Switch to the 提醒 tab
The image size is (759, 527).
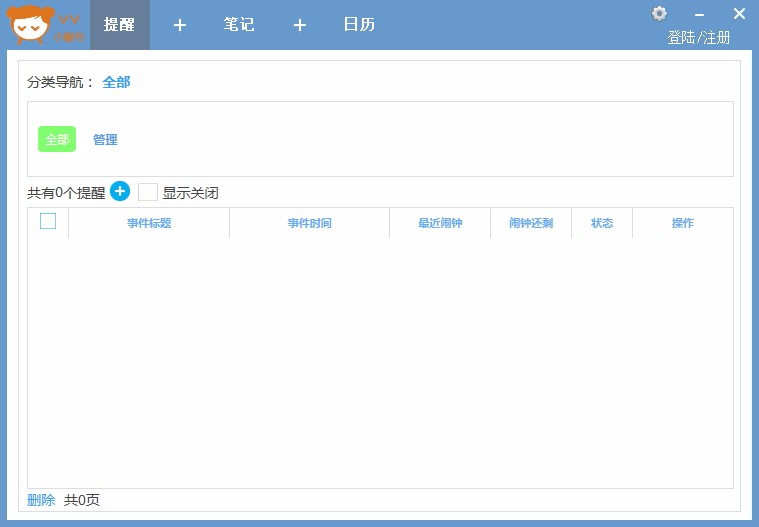(120, 25)
